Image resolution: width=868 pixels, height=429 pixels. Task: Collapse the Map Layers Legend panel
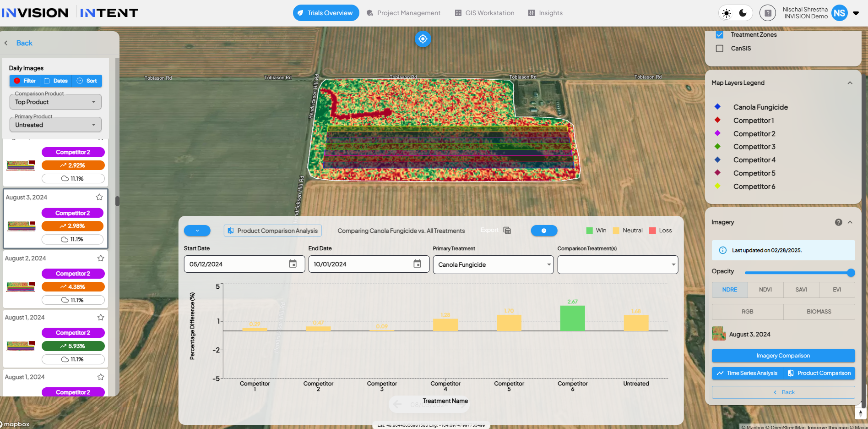click(x=850, y=83)
